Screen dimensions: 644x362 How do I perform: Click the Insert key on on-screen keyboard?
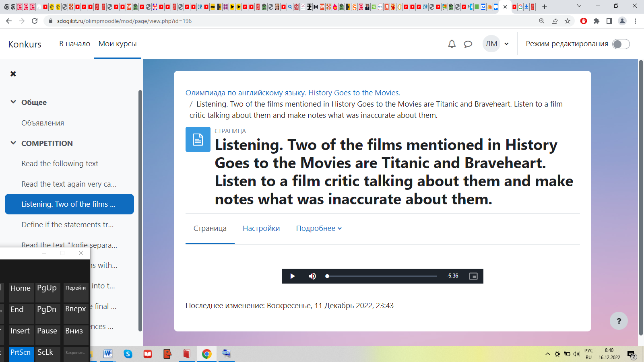pyautogui.click(x=21, y=335)
